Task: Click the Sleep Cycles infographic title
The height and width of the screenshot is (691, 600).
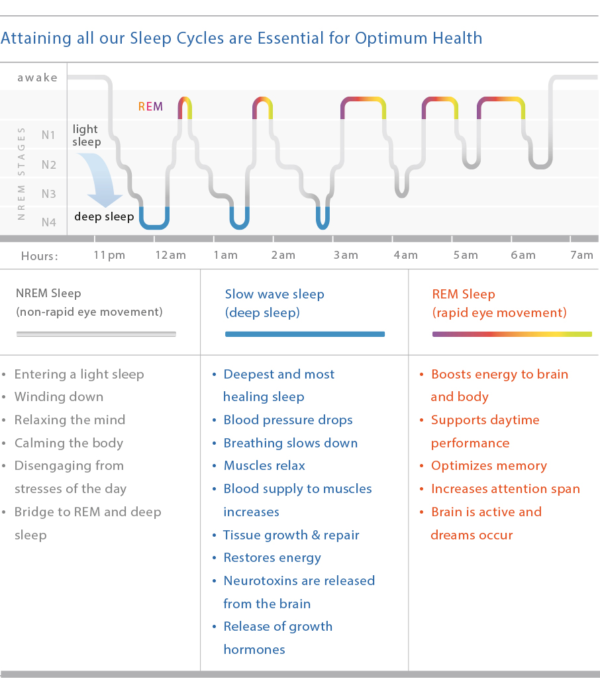Action: point(241,39)
